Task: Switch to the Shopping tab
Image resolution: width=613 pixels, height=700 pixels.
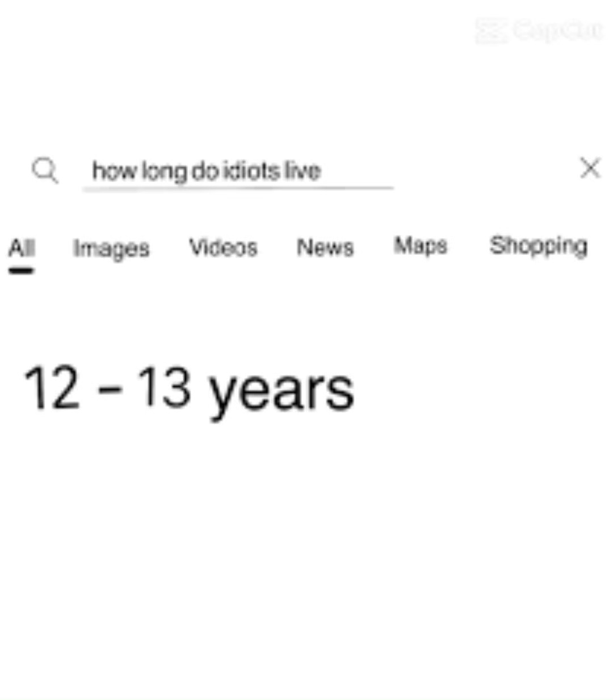Action: (x=539, y=246)
